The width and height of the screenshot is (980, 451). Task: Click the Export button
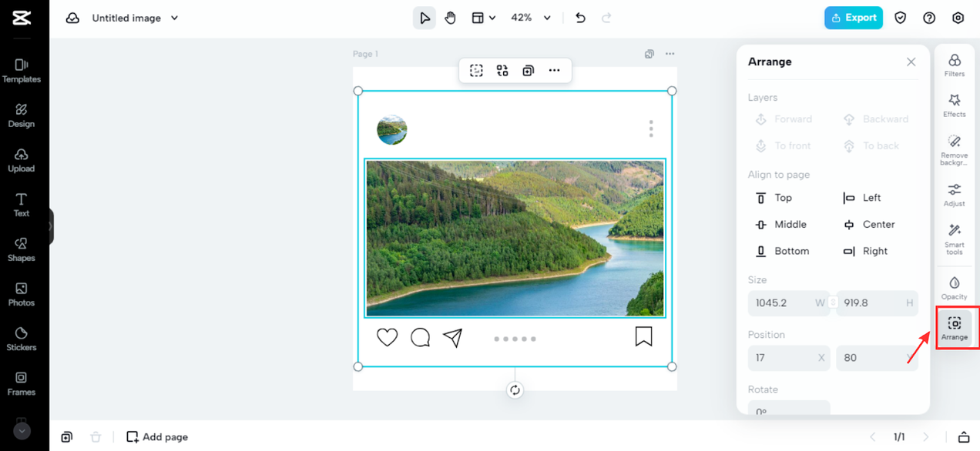854,18
